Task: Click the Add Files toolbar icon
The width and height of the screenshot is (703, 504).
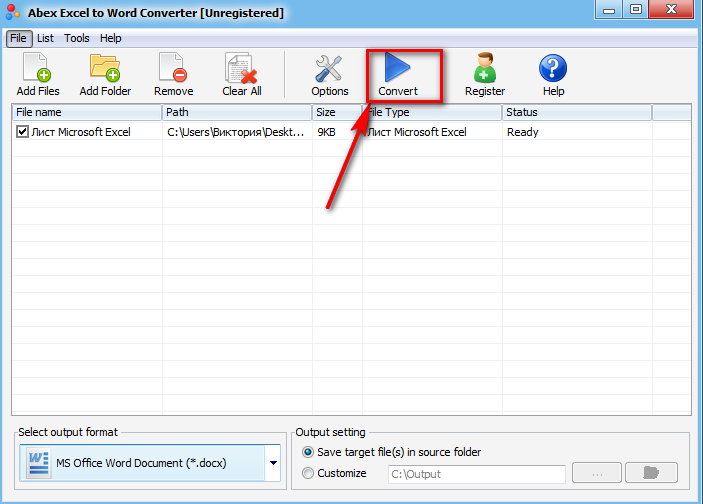Action: coord(37,68)
